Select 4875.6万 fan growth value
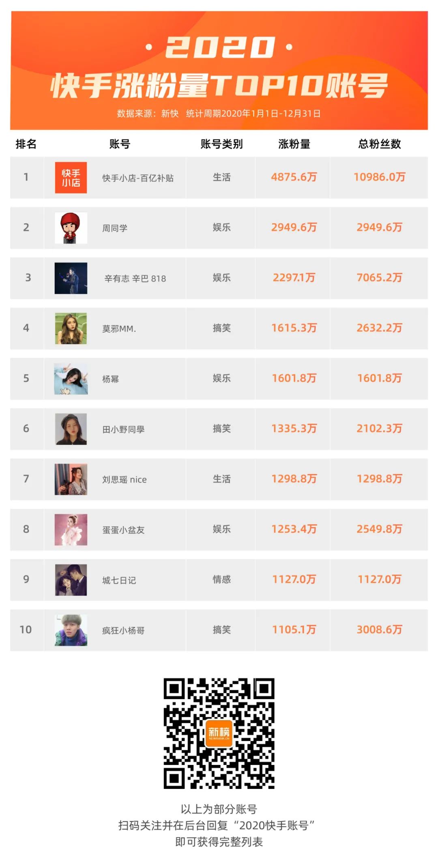 pyautogui.click(x=294, y=177)
